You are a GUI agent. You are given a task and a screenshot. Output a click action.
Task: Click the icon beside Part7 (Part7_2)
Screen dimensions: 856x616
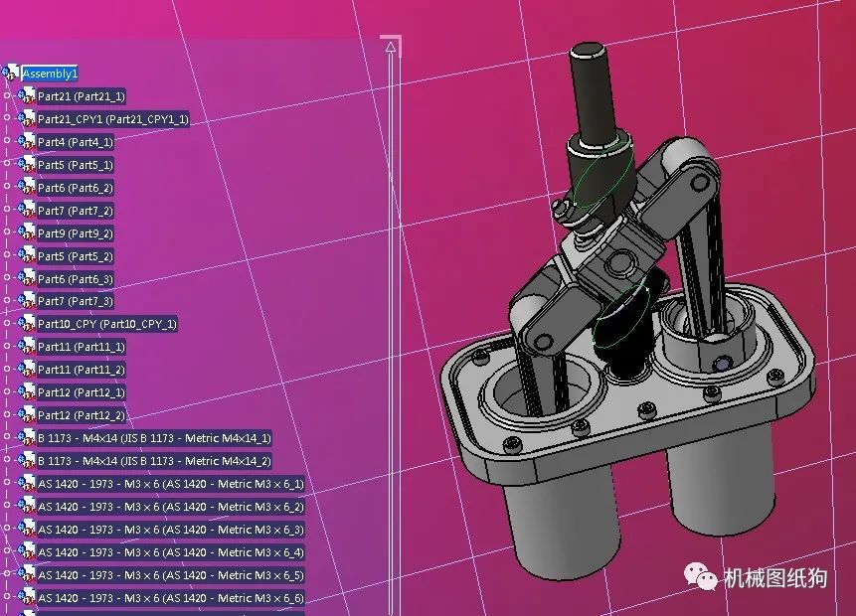point(26,210)
